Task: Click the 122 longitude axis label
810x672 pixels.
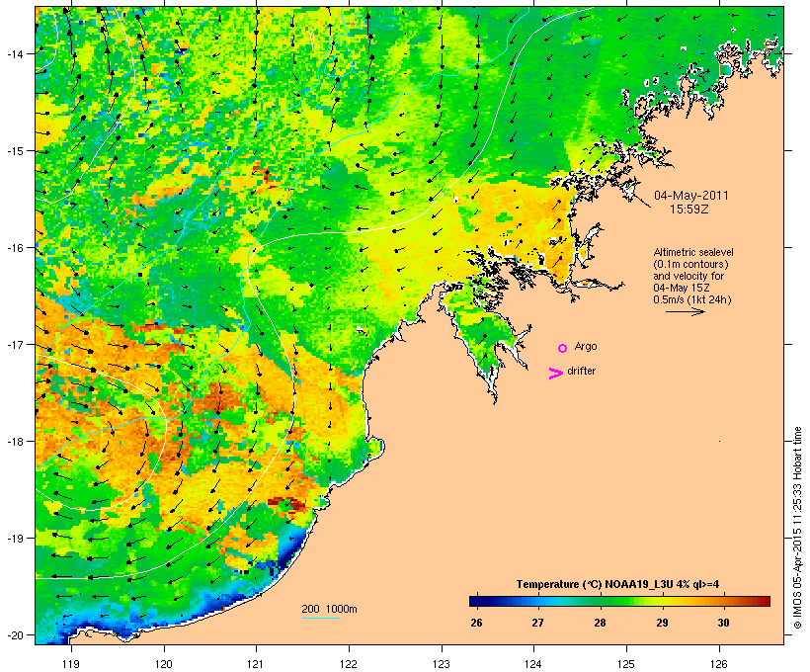Action: pos(349,664)
